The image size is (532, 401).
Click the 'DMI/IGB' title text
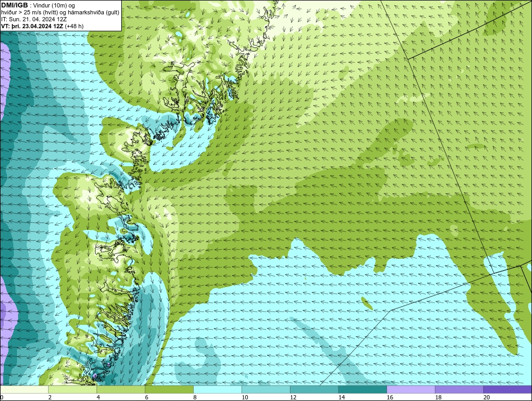pos(14,5)
